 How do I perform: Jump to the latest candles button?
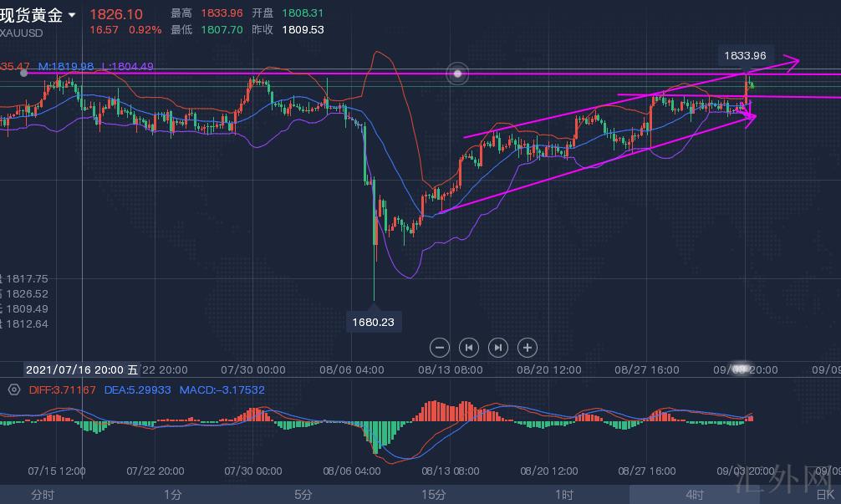tap(498, 347)
